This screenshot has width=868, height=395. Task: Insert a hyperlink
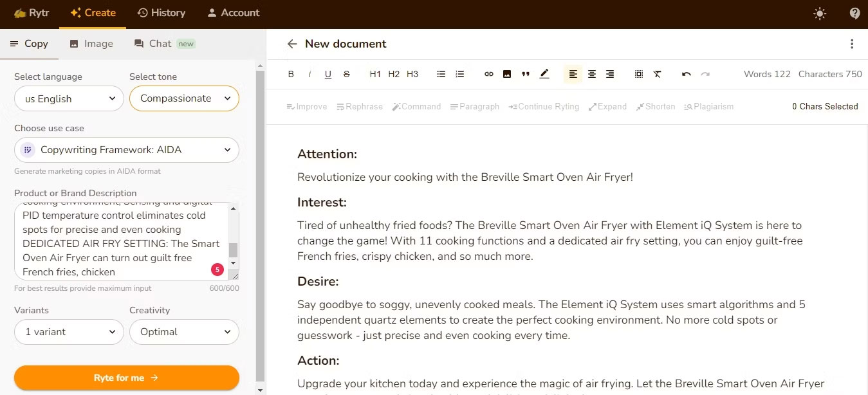tap(489, 74)
